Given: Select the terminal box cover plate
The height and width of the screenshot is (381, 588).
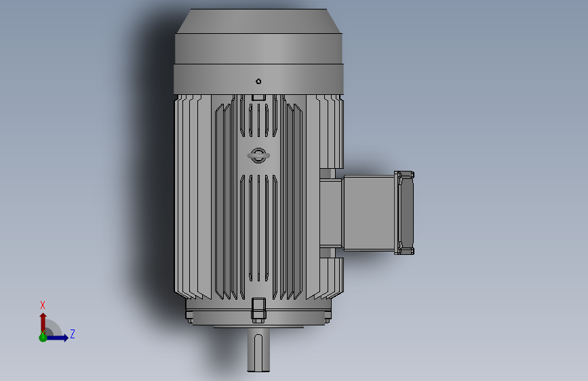Looking at the screenshot, I should 404,213.
